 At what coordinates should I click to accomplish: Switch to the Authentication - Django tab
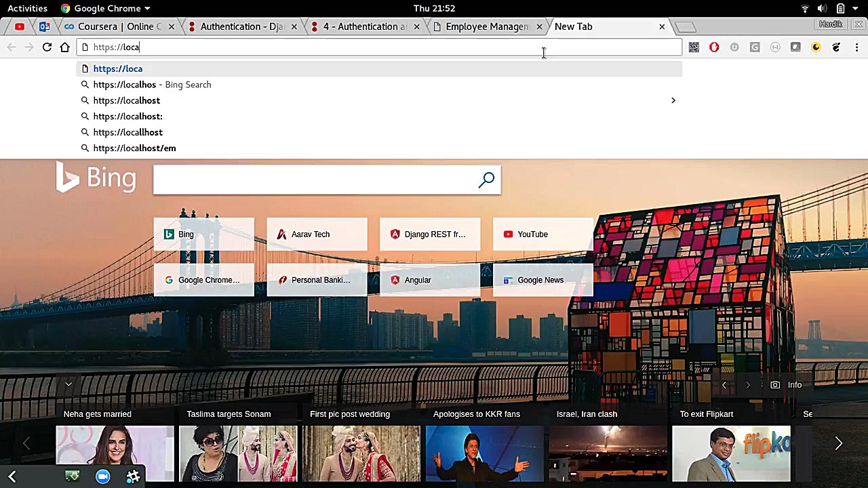[x=241, y=26]
